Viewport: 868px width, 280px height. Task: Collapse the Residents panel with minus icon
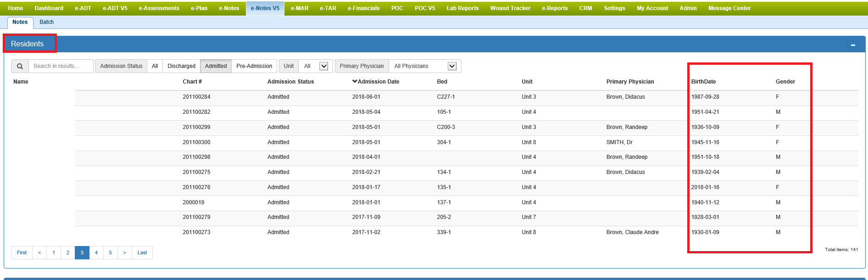click(x=853, y=45)
